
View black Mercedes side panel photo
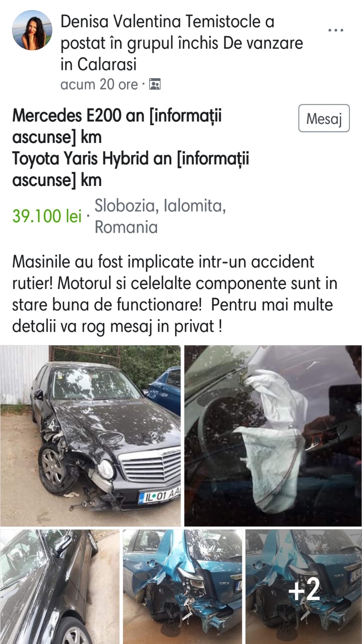pos(60,587)
